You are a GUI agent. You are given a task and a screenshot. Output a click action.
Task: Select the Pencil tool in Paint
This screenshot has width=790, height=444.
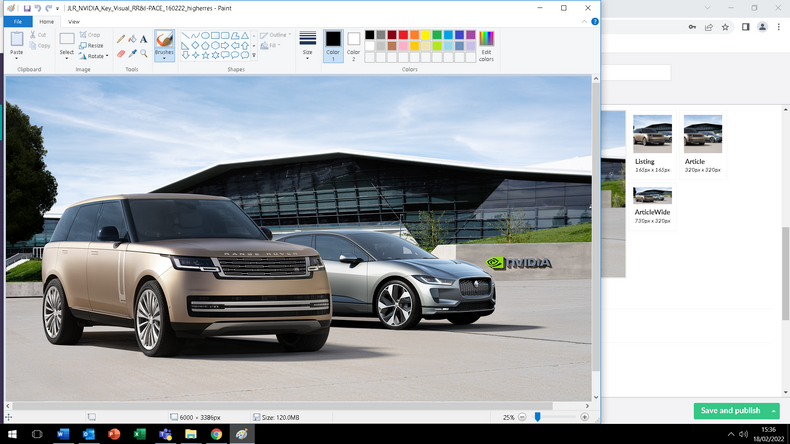[x=121, y=39]
